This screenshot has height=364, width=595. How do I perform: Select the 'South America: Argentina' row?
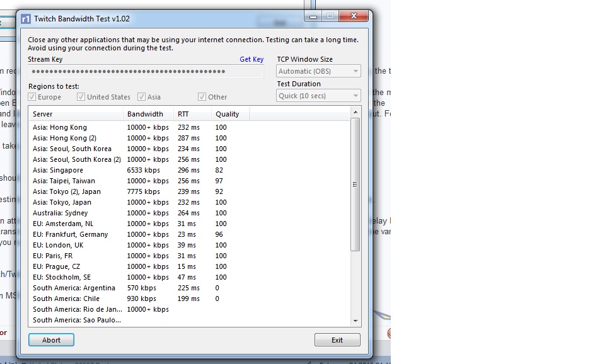click(190, 288)
